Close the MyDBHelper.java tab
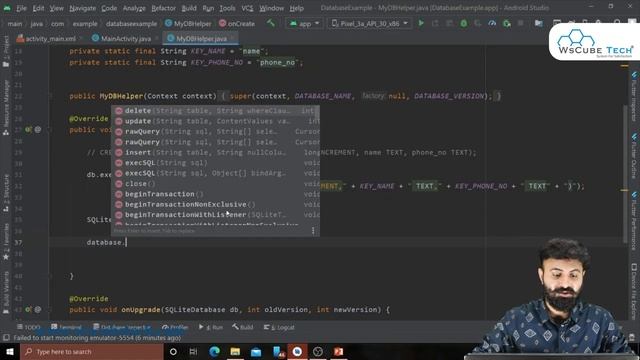The image size is (640, 360). (x=233, y=38)
